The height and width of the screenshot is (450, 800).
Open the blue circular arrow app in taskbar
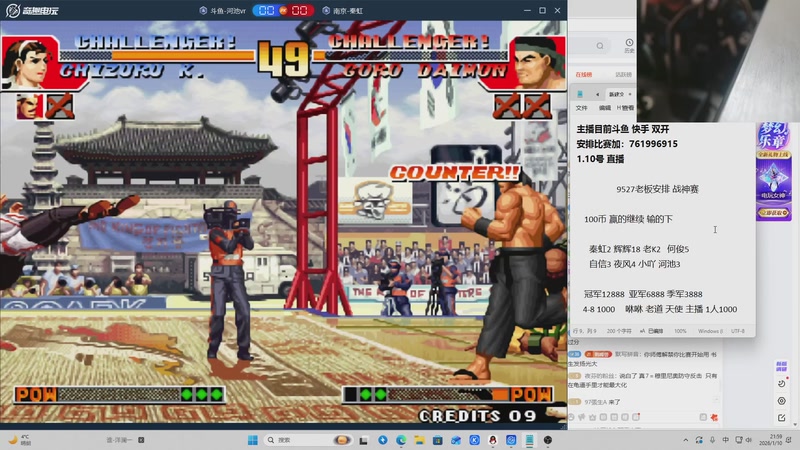click(x=383, y=440)
